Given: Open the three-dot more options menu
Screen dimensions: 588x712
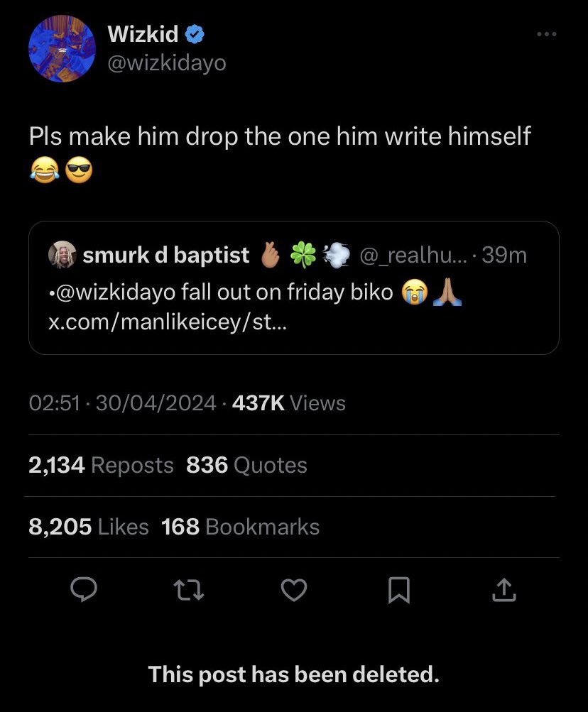Looking at the screenshot, I should 547,35.
